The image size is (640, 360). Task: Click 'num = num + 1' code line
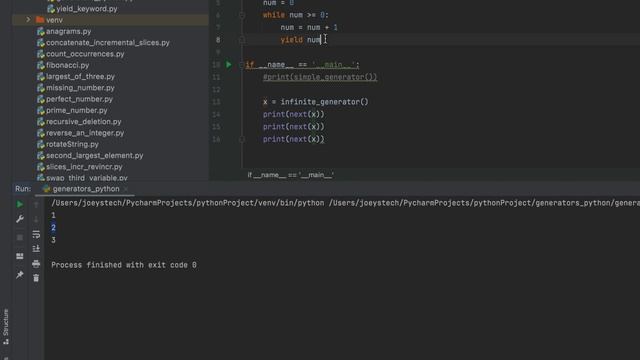(x=309, y=27)
